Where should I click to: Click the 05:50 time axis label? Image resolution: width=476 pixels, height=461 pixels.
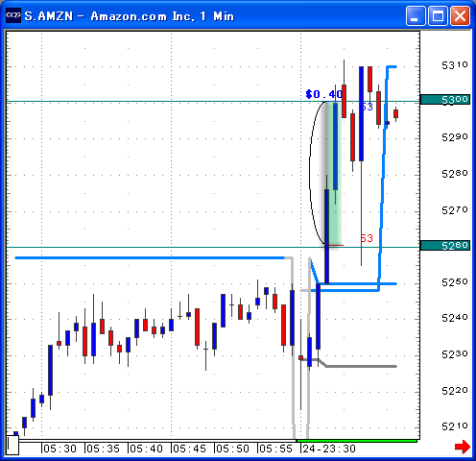point(232,449)
